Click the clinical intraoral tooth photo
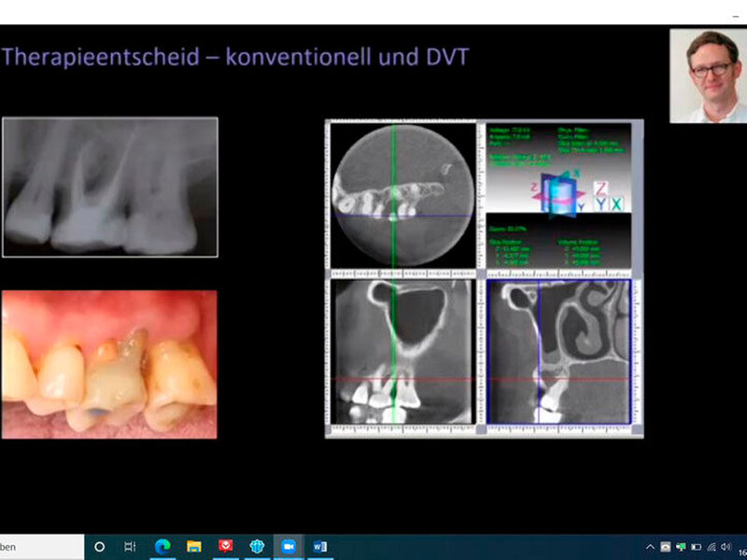Image resolution: width=747 pixels, height=560 pixels. (109, 364)
